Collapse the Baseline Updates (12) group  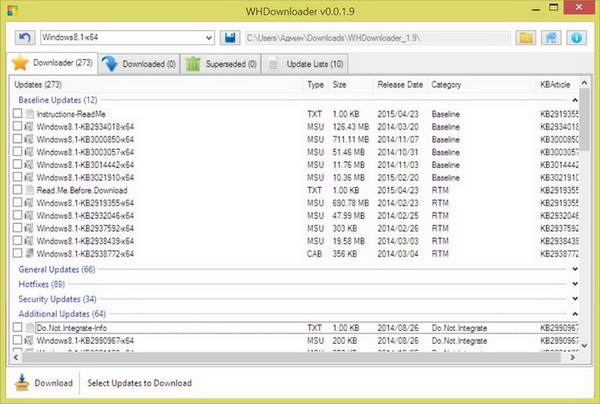575,100
